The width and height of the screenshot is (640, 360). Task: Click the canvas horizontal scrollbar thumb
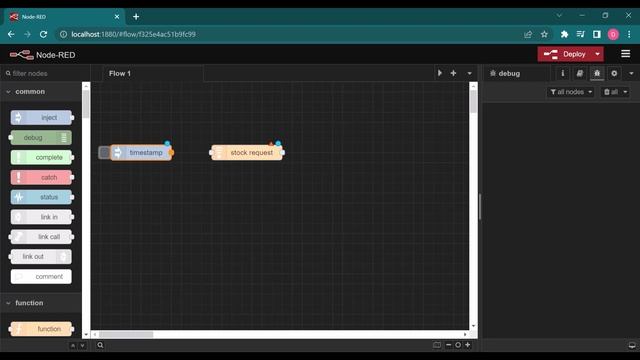(x=126, y=334)
